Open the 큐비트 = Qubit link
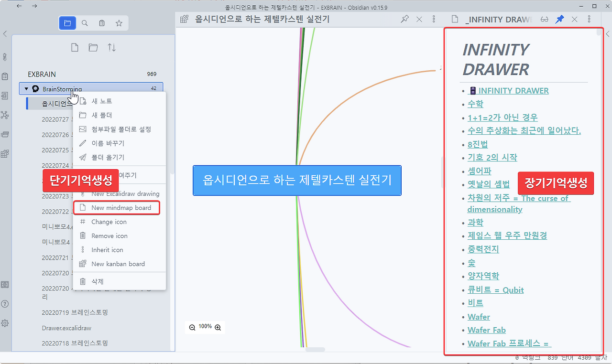The height and width of the screenshot is (364, 612). [x=495, y=290]
